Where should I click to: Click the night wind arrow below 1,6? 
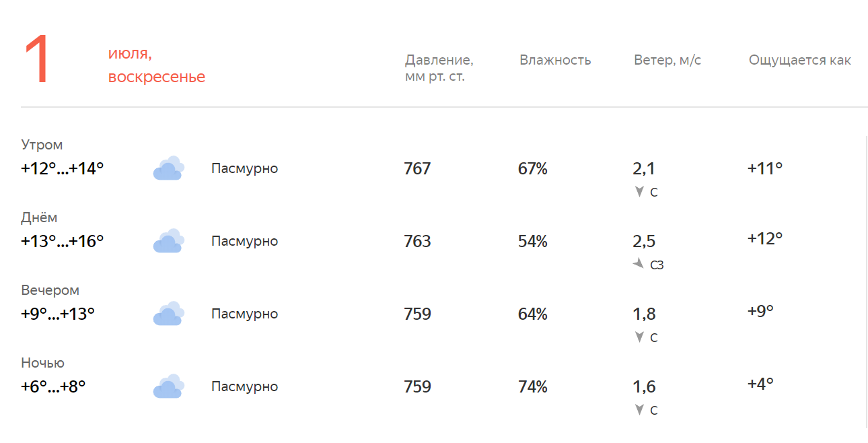[x=640, y=410]
